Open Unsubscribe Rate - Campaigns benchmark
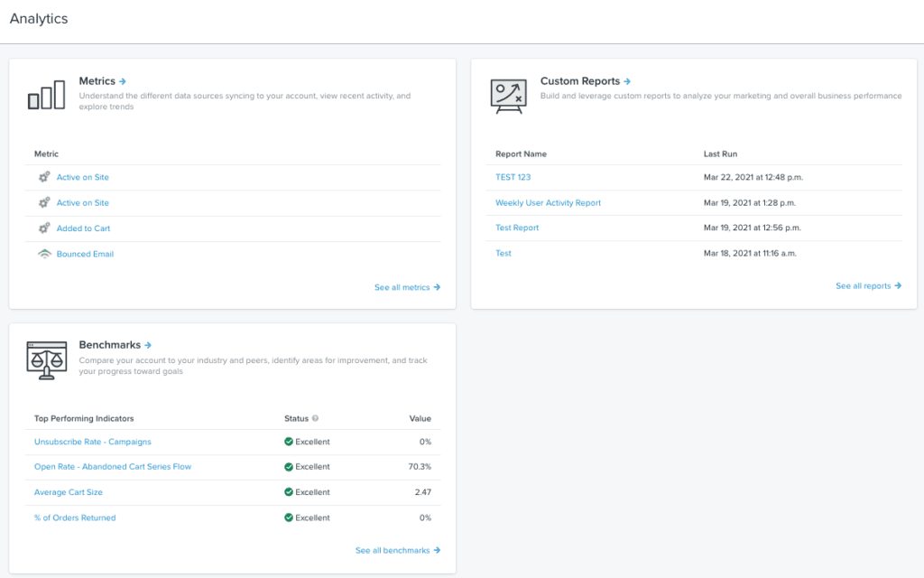Viewport: 924px width, 578px height. (93, 442)
